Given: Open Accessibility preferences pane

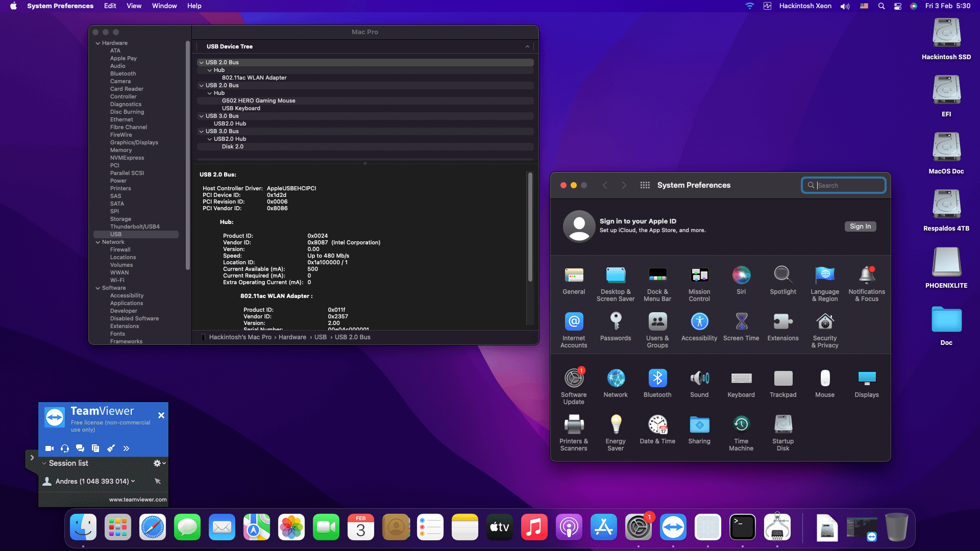Looking at the screenshot, I should tap(699, 327).
